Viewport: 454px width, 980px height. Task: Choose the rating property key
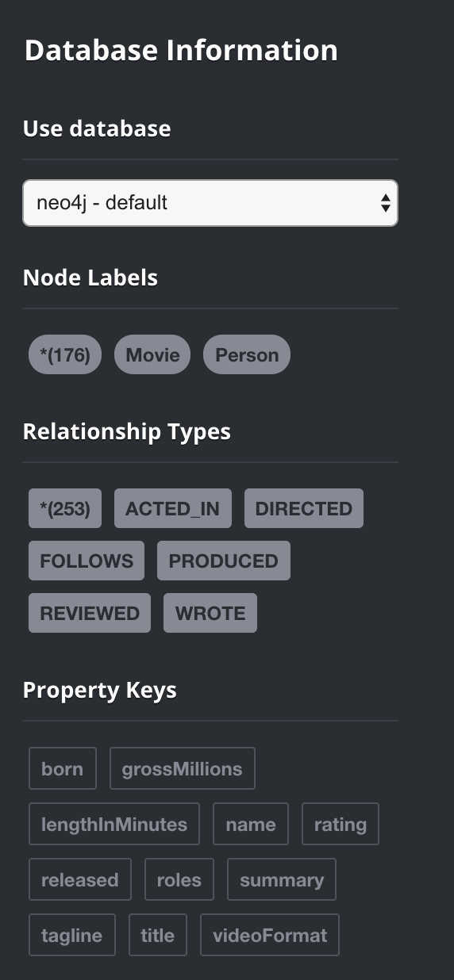coord(340,824)
